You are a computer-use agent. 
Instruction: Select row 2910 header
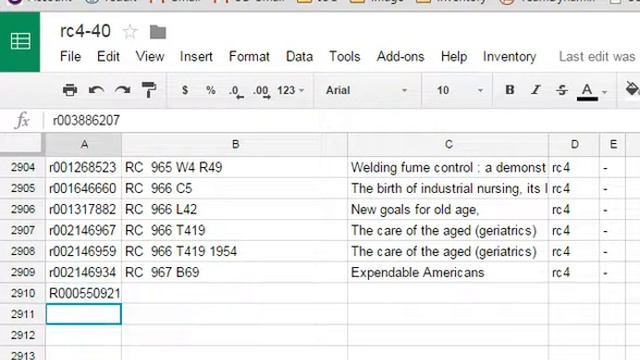point(22,293)
